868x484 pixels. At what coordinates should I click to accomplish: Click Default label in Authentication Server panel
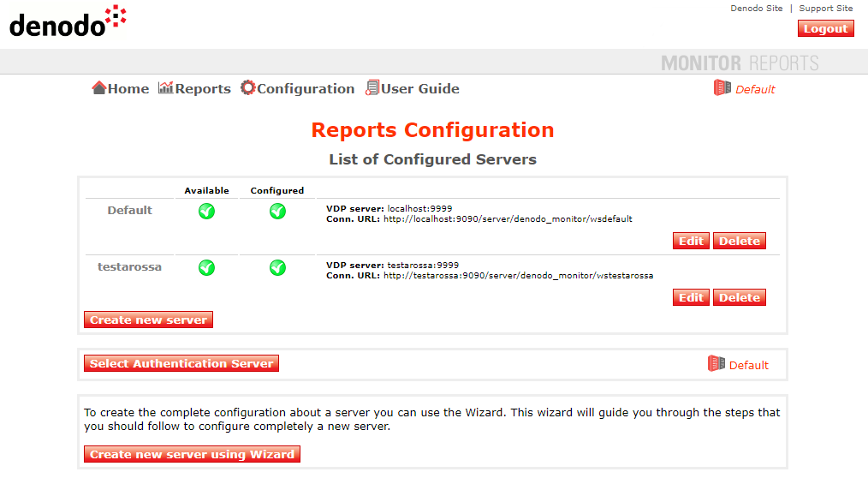tap(748, 365)
